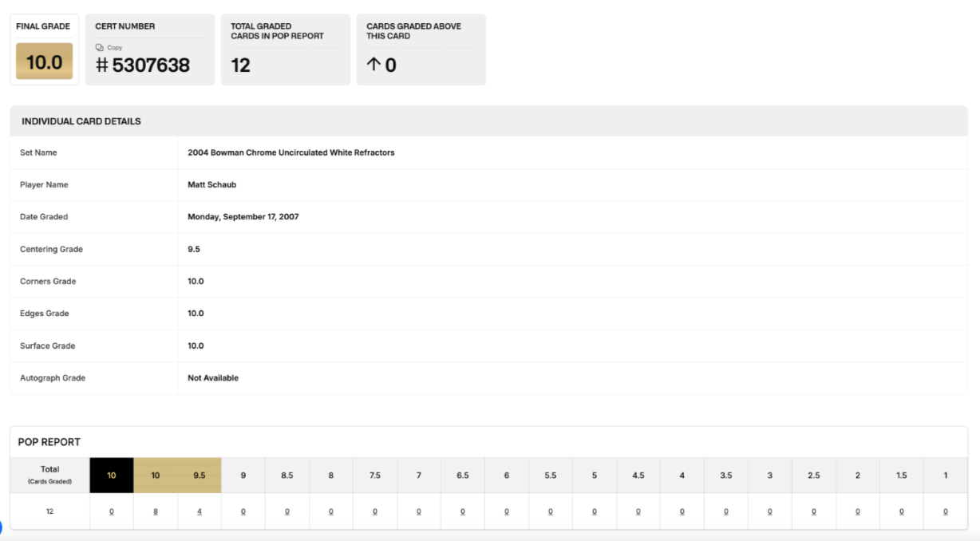Open the count under grade 5

595,511
